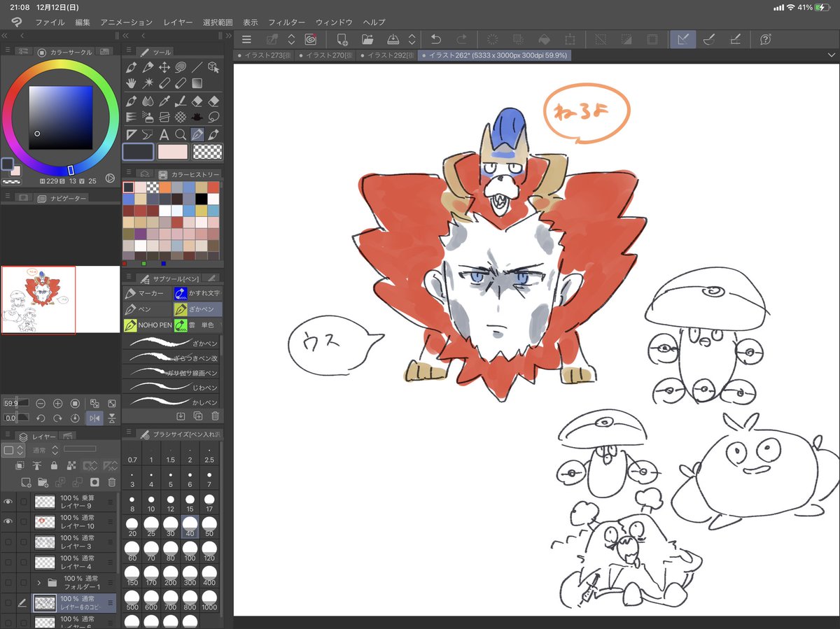Delete sub tool with trash icon

click(215, 416)
